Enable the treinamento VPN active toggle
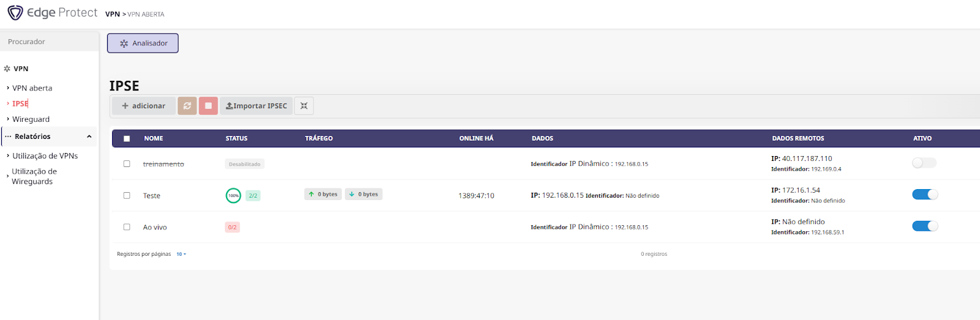 [924, 163]
